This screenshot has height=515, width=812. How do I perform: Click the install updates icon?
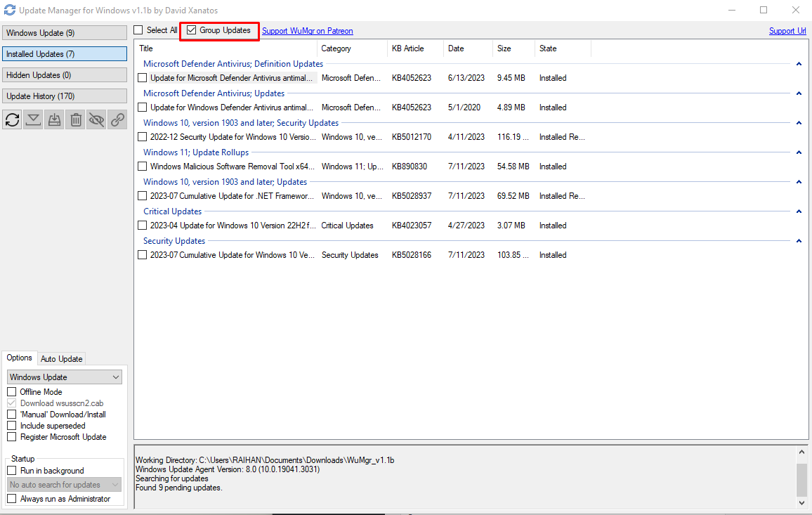click(54, 119)
